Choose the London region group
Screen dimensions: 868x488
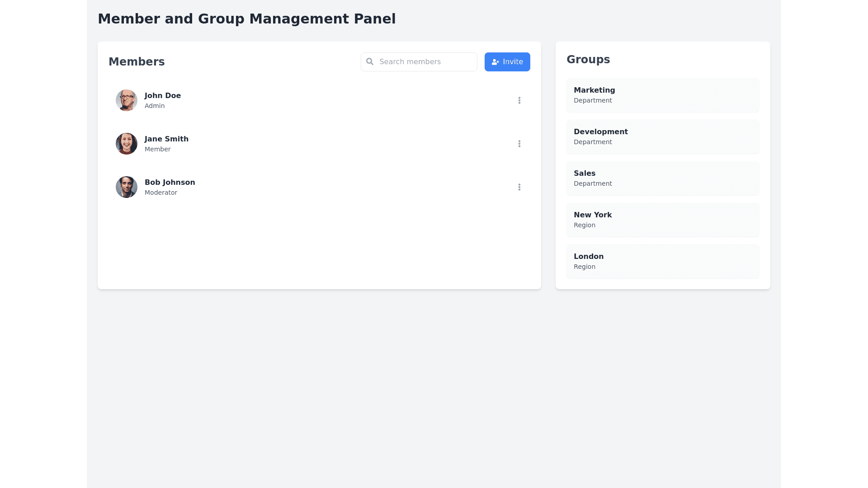click(x=662, y=261)
